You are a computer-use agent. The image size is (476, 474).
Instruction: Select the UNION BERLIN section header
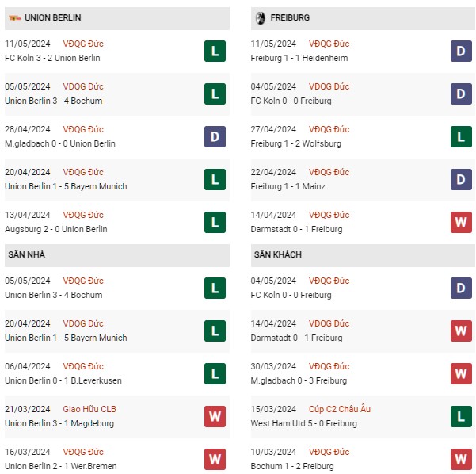117,18
